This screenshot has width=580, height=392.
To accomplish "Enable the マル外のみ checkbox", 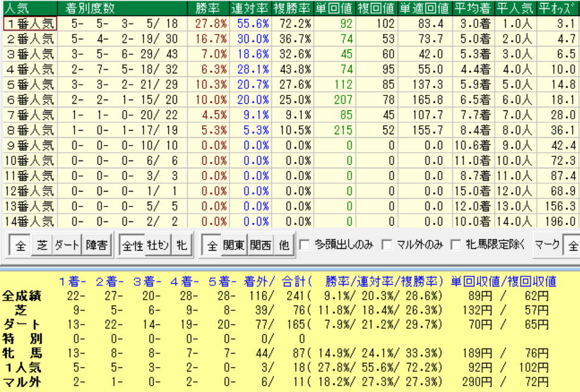I will [387, 245].
